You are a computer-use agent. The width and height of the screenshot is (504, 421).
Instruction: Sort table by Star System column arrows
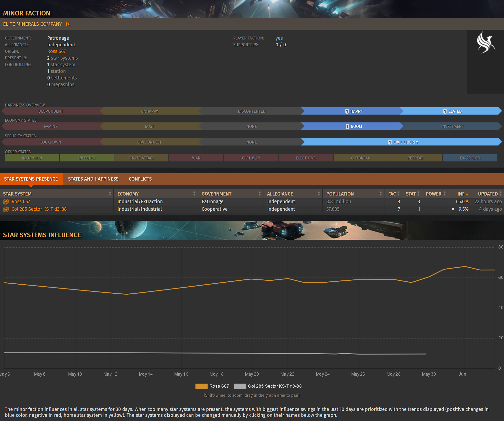[110, 194]
